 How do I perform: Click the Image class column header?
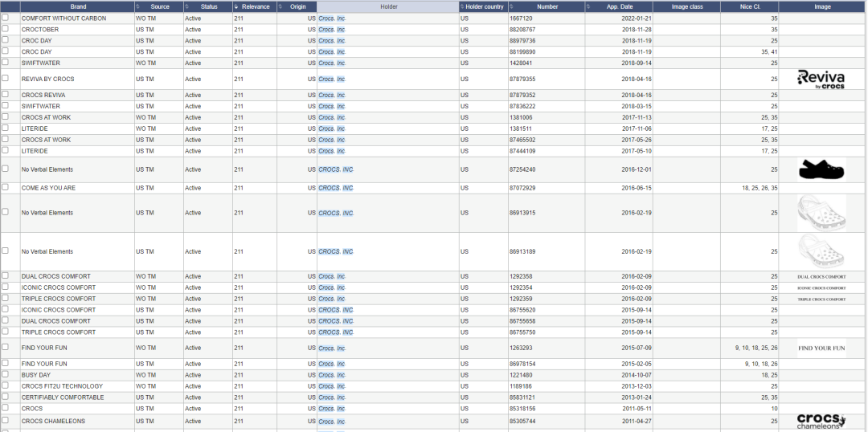pyautogui.click(x=686, y=6)
